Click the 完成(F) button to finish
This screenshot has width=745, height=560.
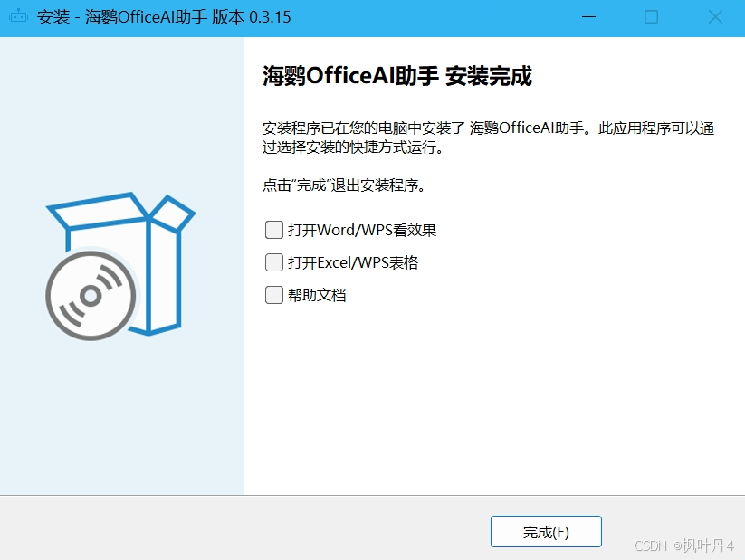click(545, 531)
